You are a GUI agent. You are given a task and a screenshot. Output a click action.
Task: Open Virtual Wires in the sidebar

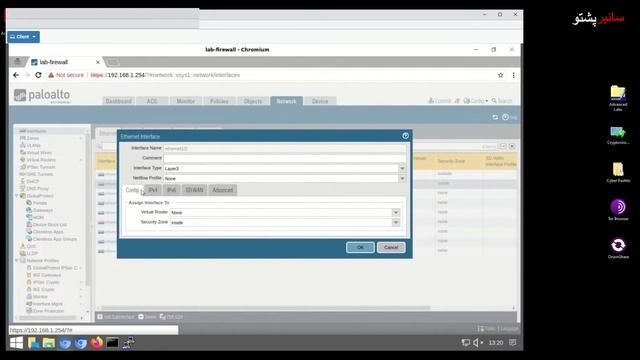pos(39,153)
